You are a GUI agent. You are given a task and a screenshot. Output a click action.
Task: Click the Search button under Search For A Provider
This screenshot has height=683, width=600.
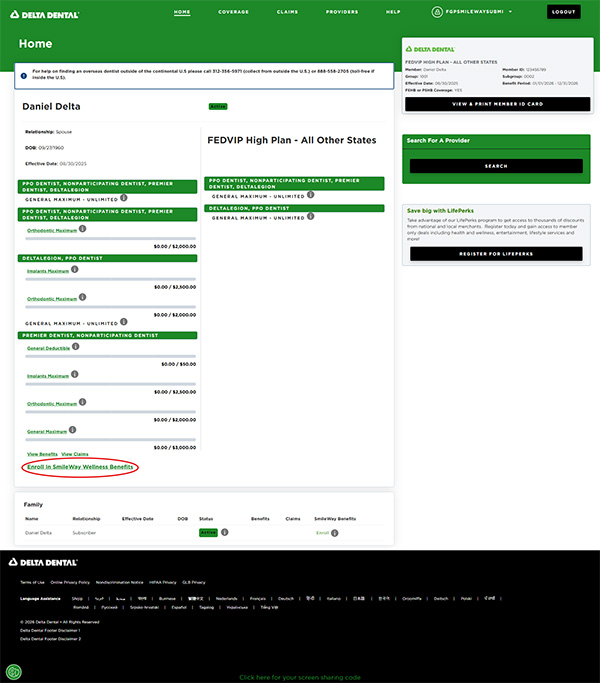click(496, 166)
